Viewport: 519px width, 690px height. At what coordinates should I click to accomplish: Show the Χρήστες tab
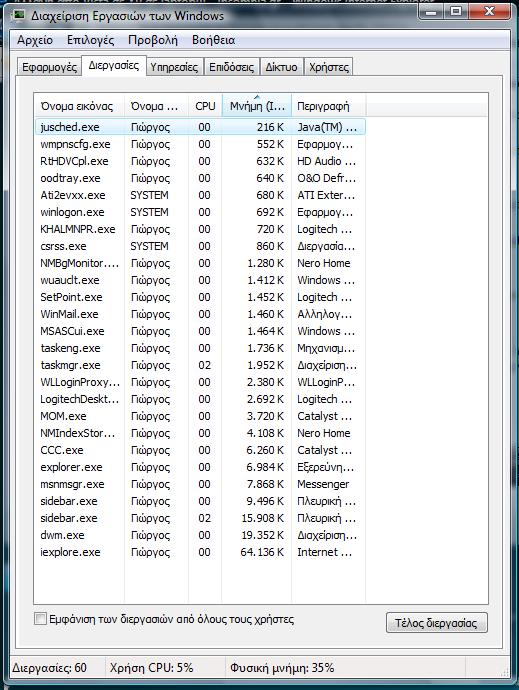click(329, 67)
